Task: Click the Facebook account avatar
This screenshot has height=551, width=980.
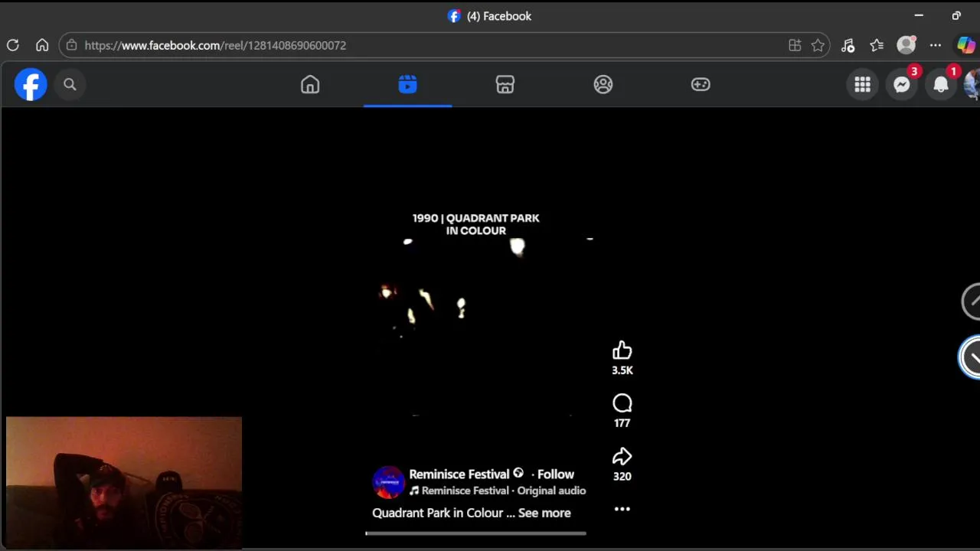Action: (973, 85)
